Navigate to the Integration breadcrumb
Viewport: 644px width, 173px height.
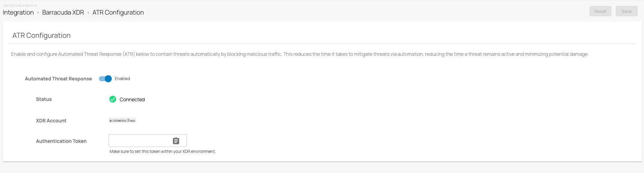(18, 12)
